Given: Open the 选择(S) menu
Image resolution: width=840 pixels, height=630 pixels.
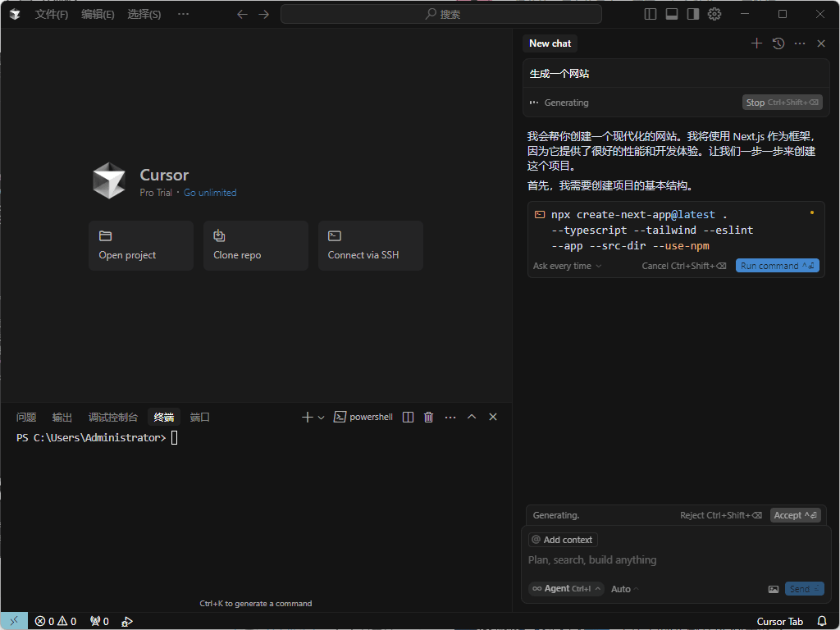Looking at the screenshot, I should pyautogui.click(x=144, y=14).
